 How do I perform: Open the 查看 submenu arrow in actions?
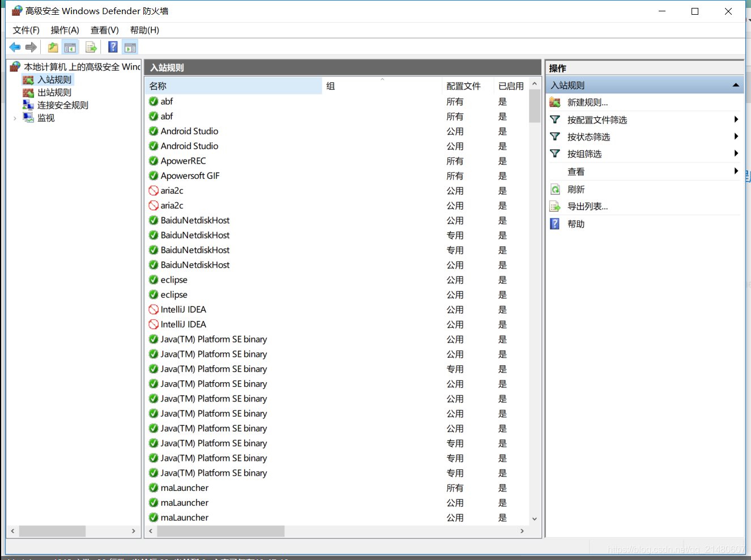pyautogui.click(x=736, y=171)
